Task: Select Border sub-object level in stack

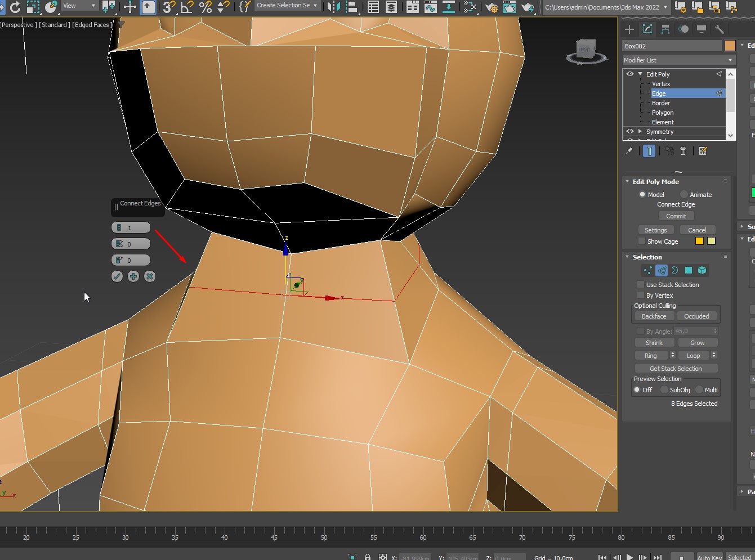Action: pyautogui.click(x=661, y=103)
